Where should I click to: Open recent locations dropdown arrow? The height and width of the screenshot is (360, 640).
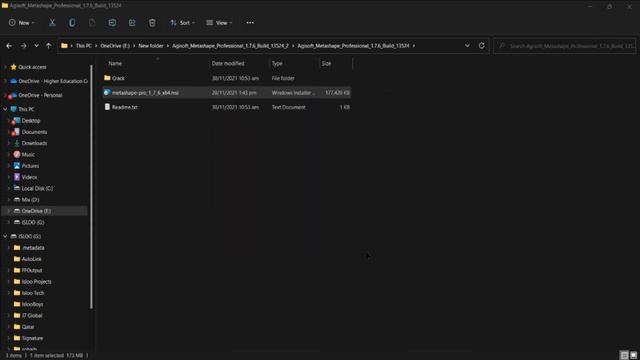pyautogui.click(x=36, y=46)
